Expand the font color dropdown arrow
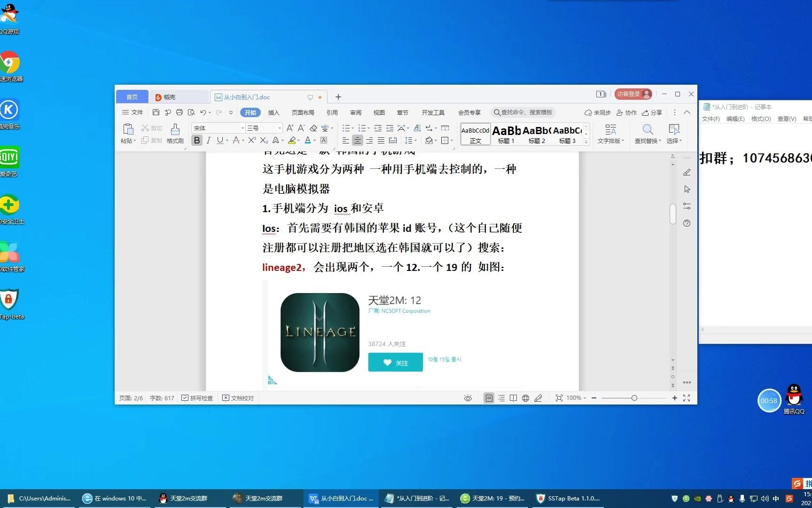 [314, 141]
